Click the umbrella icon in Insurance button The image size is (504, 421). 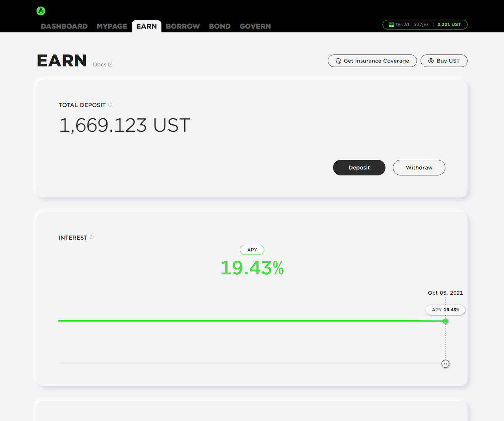point(338,61)
